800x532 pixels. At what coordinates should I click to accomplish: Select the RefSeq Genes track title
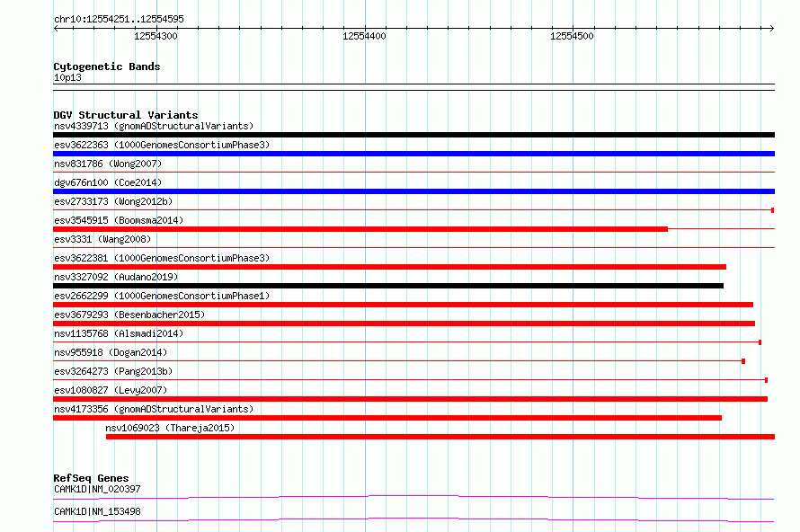tap(91, 478)
